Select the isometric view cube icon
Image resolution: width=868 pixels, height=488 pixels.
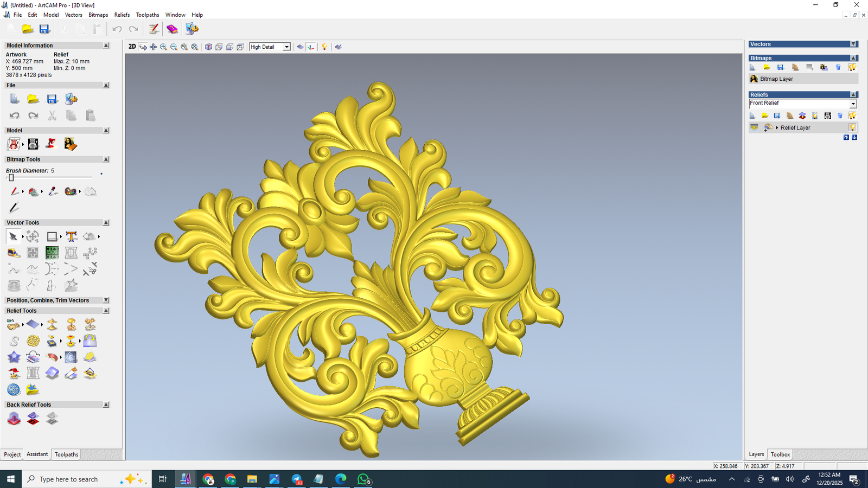point(208,47)
